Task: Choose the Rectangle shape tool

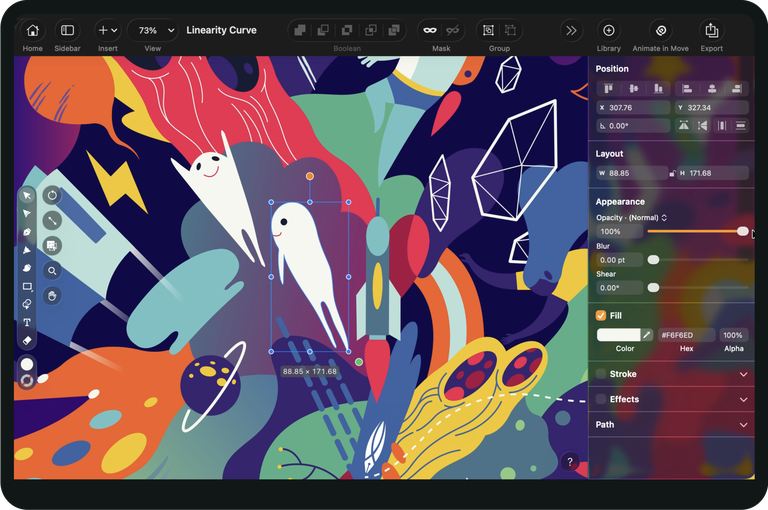Action: [27, 286]
